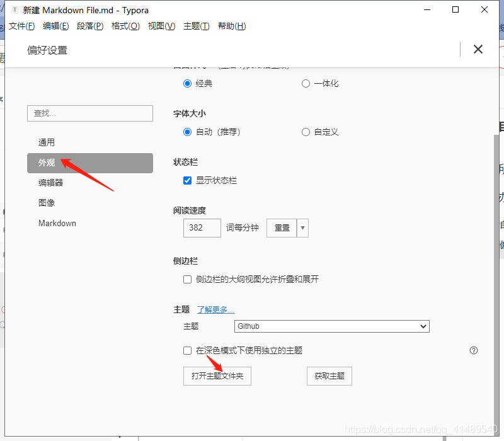Open the 视图(V) menu
Screen dimensions: 504x441
coord(161,26)
